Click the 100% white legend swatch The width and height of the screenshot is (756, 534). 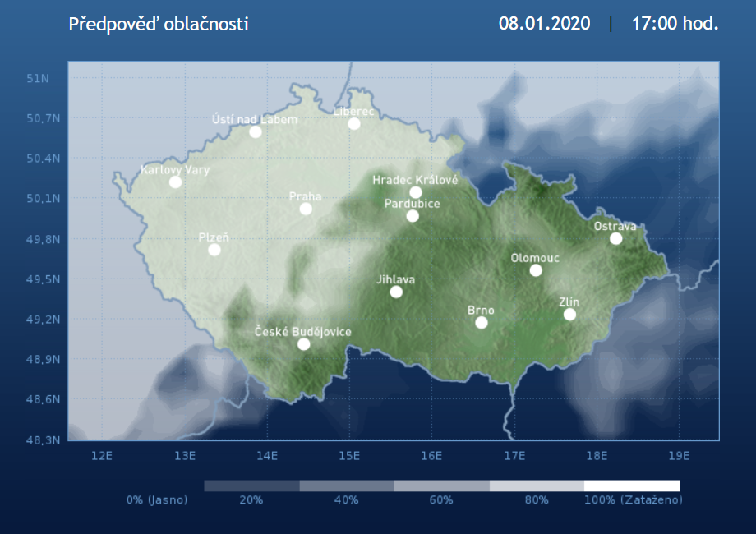point(632,486)
